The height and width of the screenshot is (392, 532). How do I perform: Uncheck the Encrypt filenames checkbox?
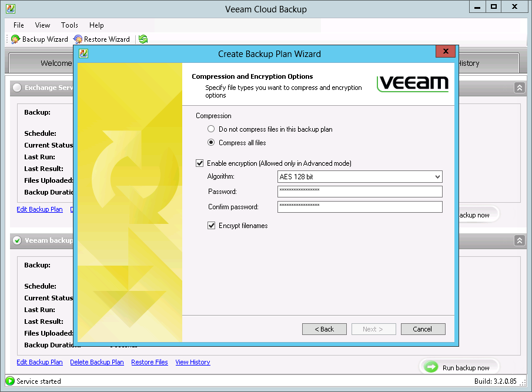point(212,226)
